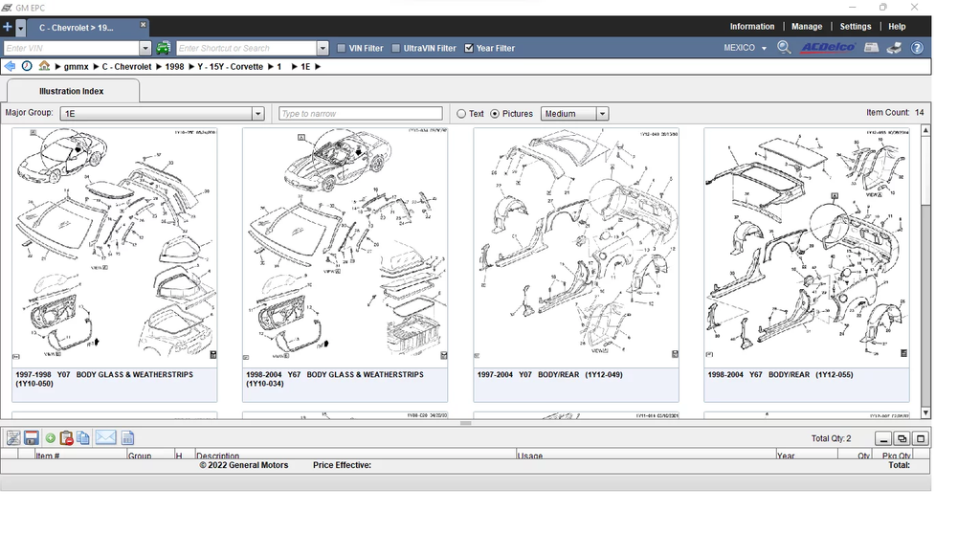This screenshot has height=556, width=980.
Task: Open the MEXICO region dropdown
Action: pos(745,48)
